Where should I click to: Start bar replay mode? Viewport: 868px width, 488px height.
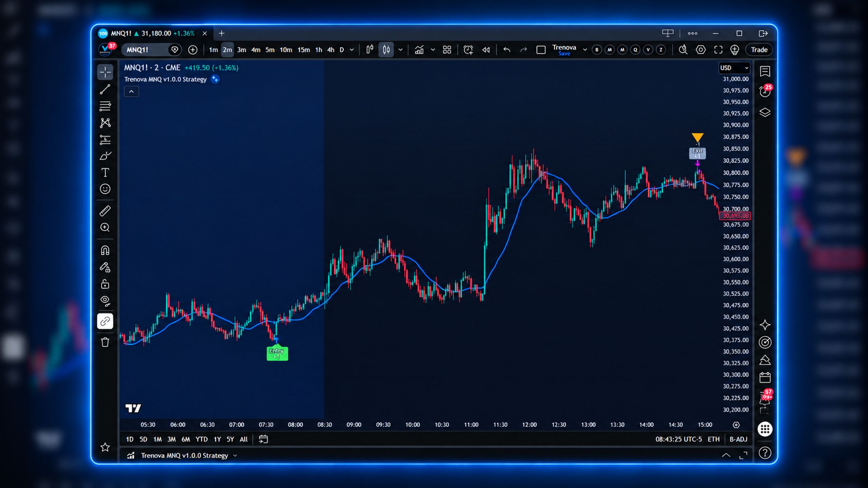point(486,50)
